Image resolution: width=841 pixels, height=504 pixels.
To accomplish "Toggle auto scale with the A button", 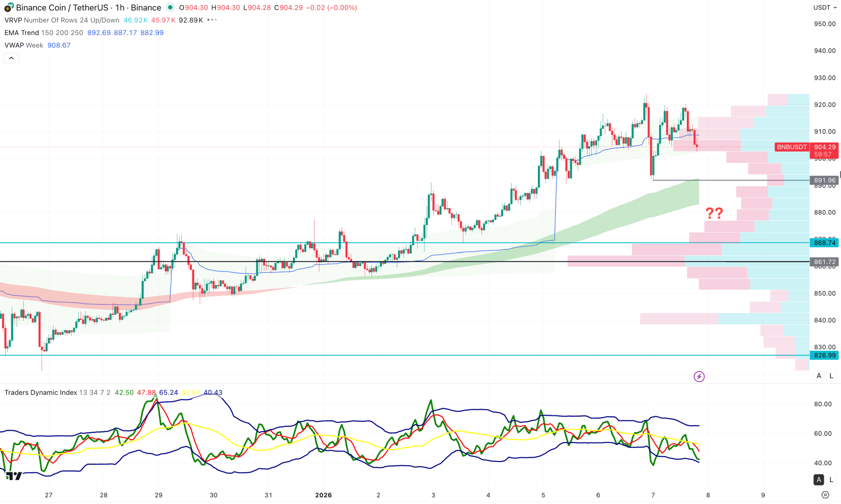I will pos(818,376).
